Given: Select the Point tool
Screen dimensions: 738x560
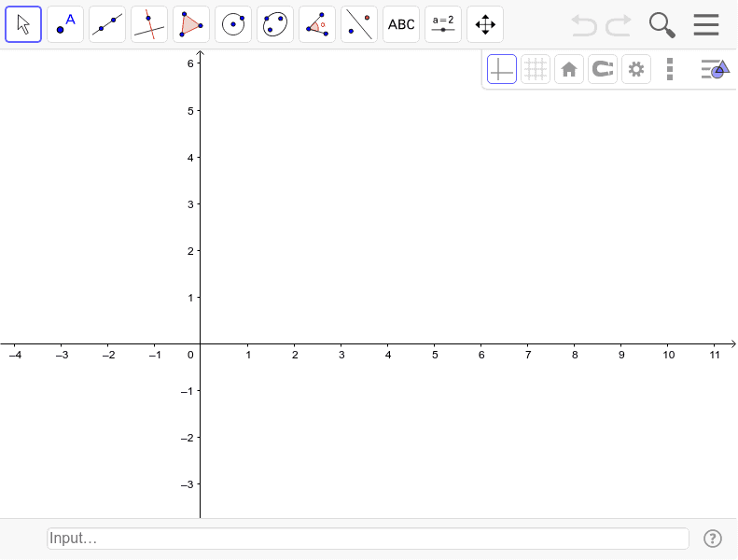Looking at the screenshot, I should coord(65,24).
